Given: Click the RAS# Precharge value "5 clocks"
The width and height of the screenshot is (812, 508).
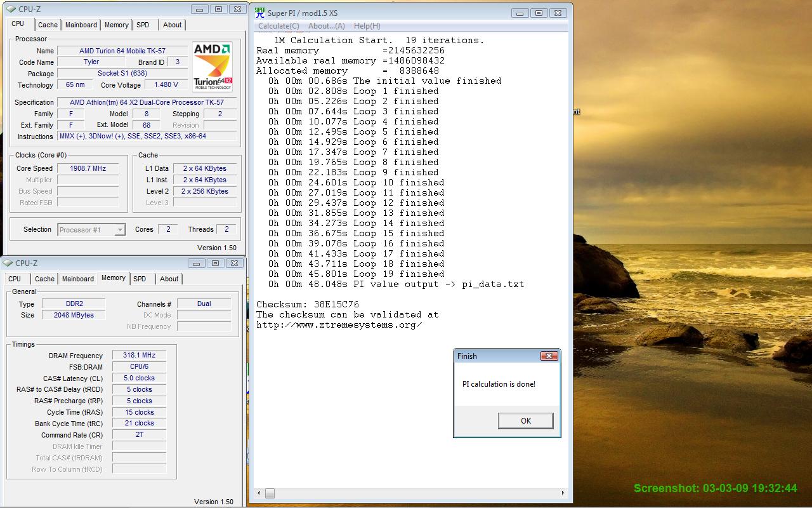Looking at the screenshot, I should coord(140,401).
